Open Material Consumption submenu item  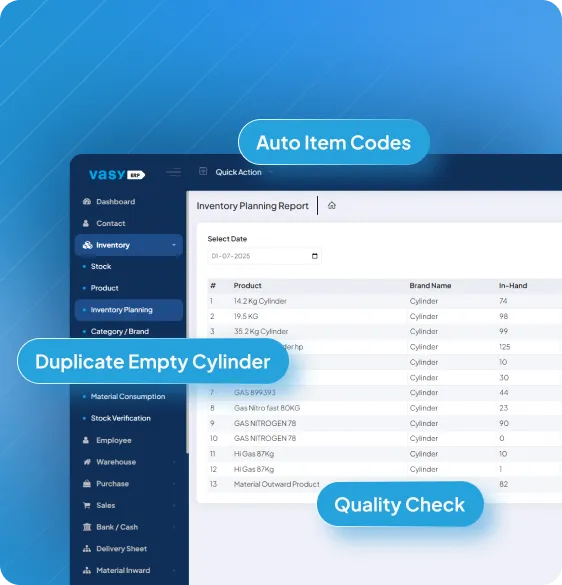click(x=128, y=396)
